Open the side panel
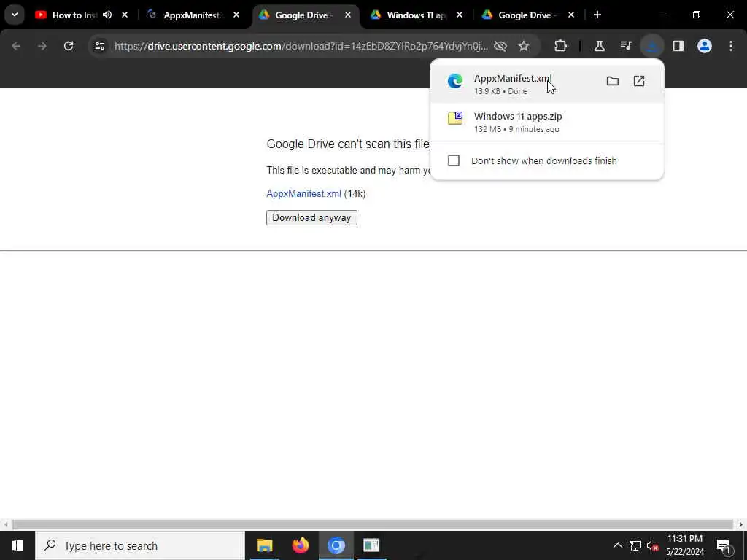The image size is (747, 560). (678, 46)
